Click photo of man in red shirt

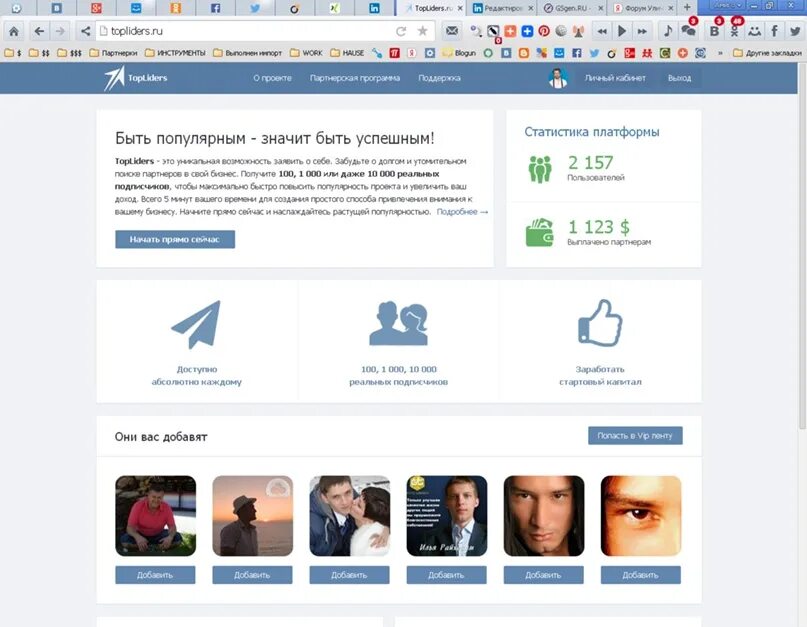click(x=155, y=516)
